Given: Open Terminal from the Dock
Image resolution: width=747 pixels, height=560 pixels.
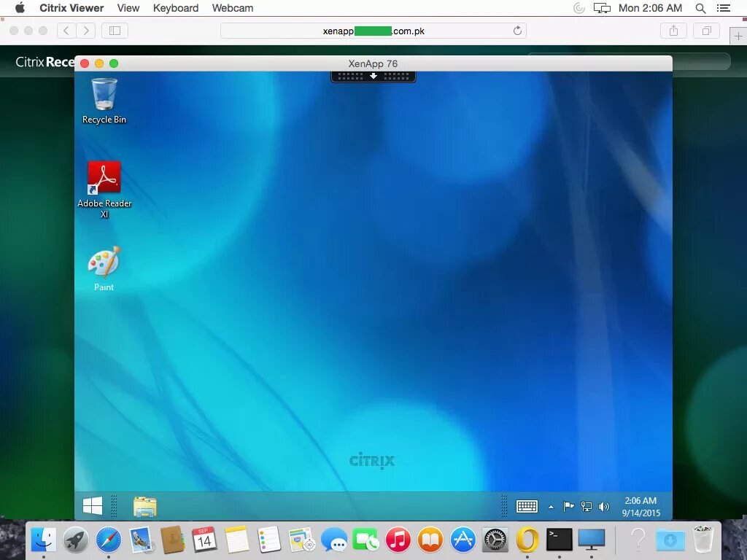Looking at the screenshot, I should click(x=559, y=540).
